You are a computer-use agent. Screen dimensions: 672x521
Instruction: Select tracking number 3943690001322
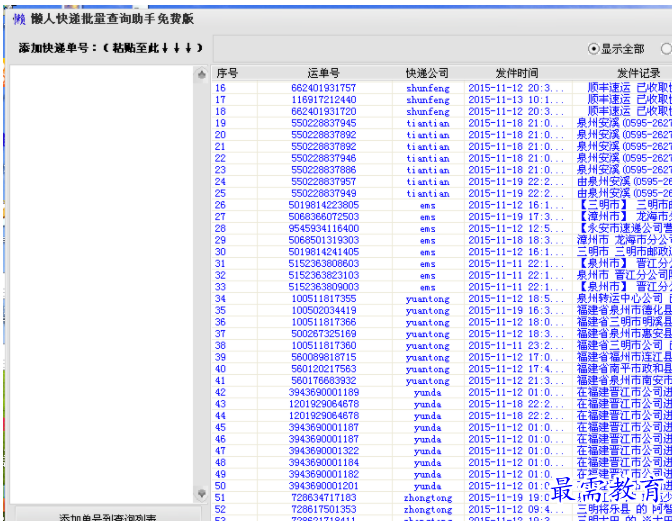324,451
